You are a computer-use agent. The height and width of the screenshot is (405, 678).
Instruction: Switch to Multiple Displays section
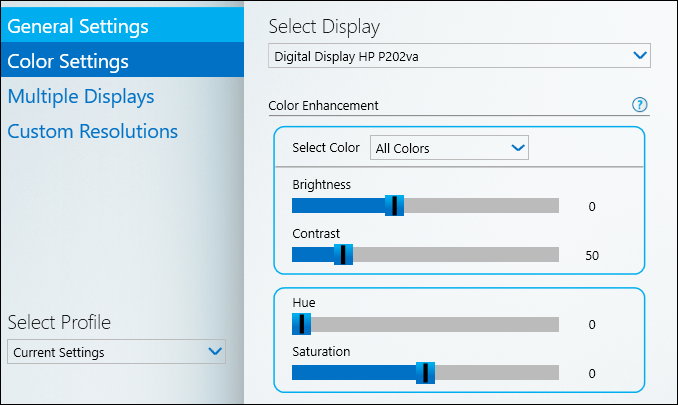[x=81, y=96]
